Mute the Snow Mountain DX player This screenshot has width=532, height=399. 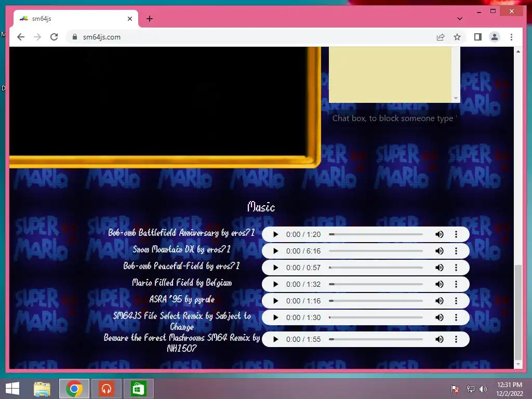440,251
